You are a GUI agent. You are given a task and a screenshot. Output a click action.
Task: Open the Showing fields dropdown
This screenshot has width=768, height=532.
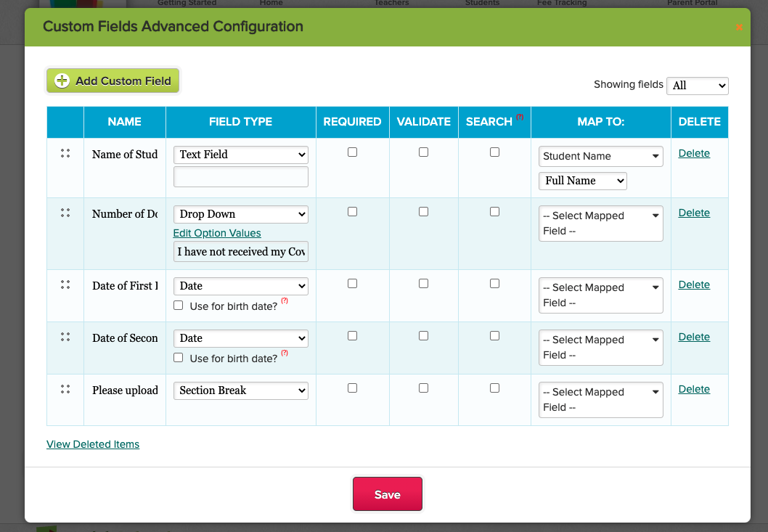(697, 86)
